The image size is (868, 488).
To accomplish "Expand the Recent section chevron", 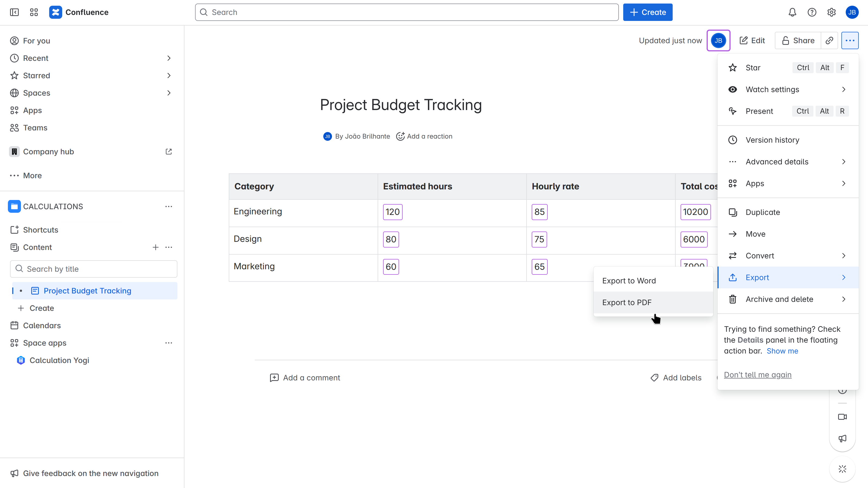I will coord(169,58).
